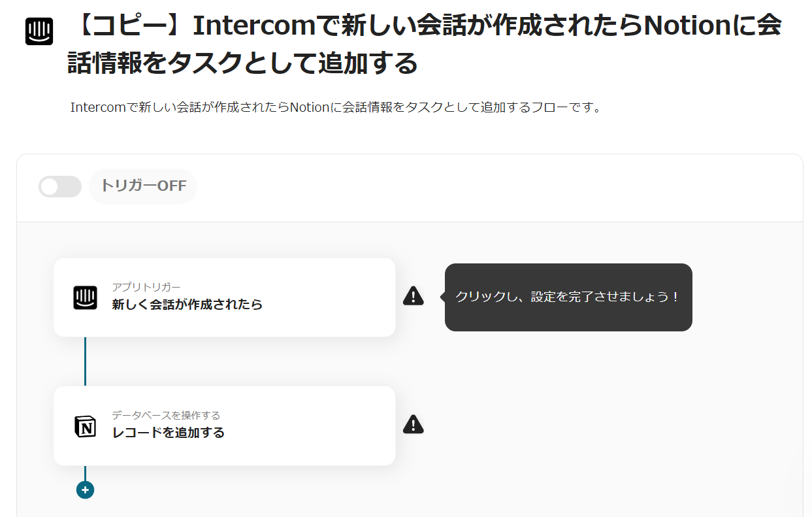This screenshot has width=812, height=517.
Task: Click the flow description text under the title
Action: click(x=335, y=107)
